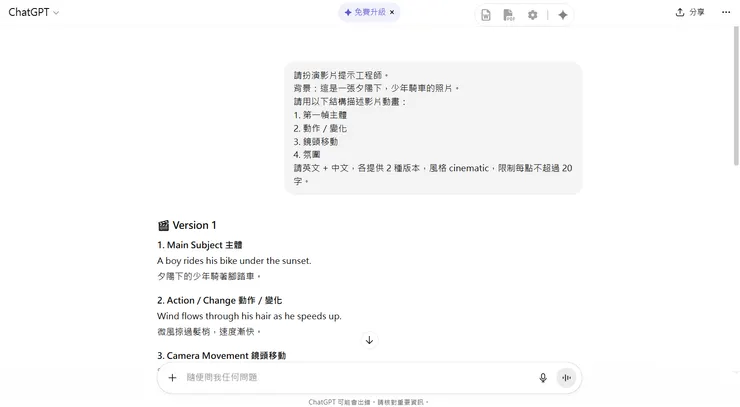Click text 'A boy rides his bike under the sunset.'
Image resolution: width=740 pixels, height=407 pixels.
click(x=234, y=261)
